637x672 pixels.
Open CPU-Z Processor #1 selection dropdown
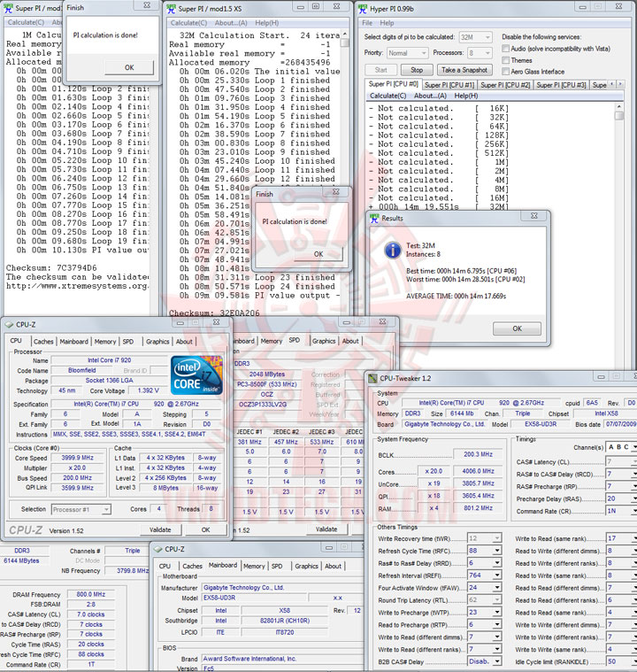tap(81, 510)
